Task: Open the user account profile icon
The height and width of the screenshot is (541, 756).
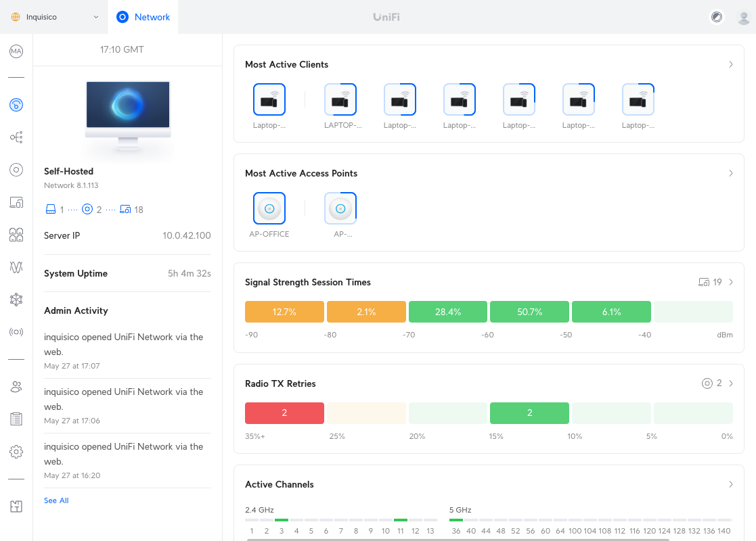Action: tap(742, 17)
